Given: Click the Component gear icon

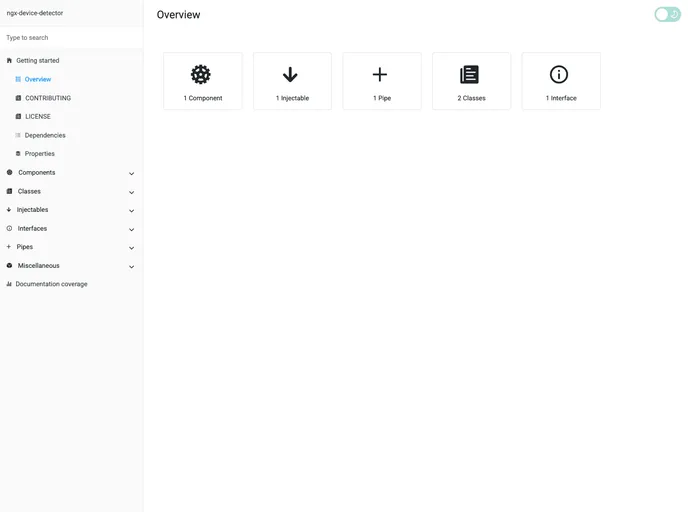Looking at the screenshot, I should 201,75.
